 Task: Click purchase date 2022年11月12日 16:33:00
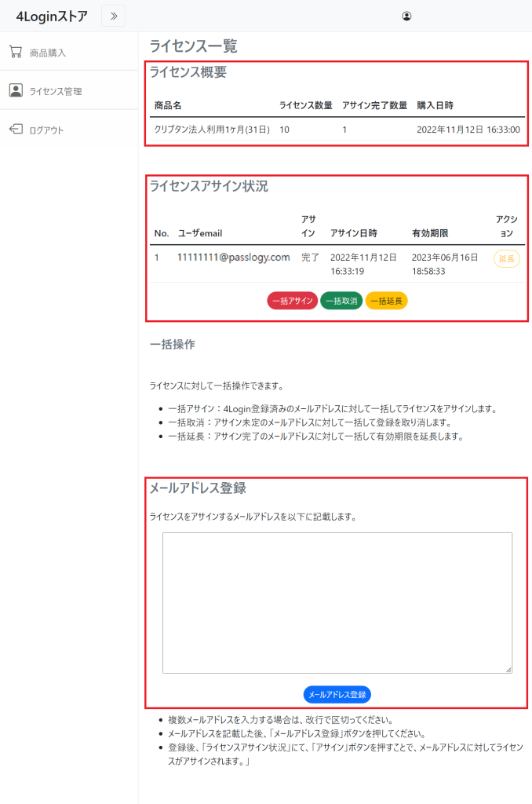(468, 130)
